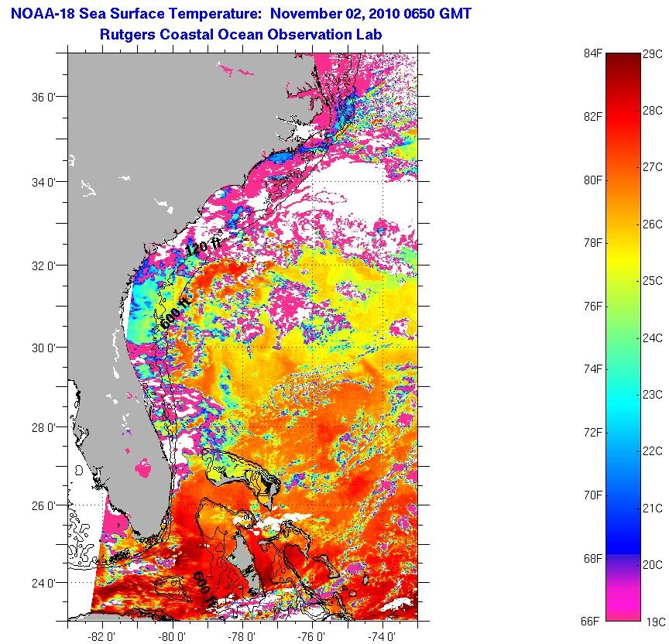Click the '68F' colorbar label
This screenshot has width=669, height=644.
[593, 558]
